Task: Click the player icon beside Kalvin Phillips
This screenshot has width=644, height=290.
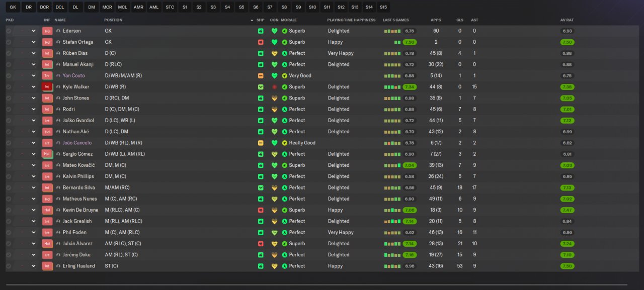Action: [58, 176]
